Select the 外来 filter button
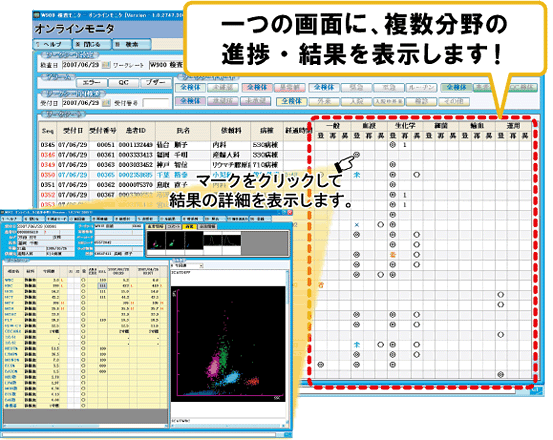The image size is (553, 440). point(324,102)
